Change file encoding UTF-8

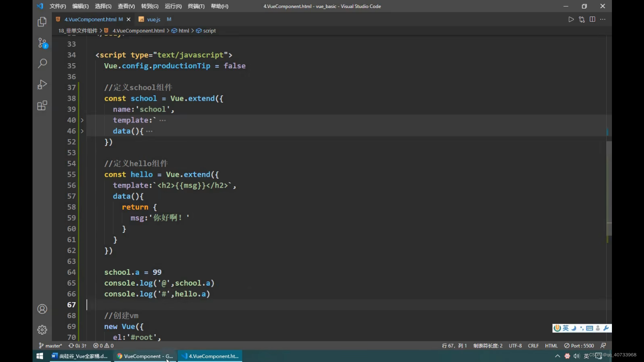pyautogui.click(x=515, y=346)
